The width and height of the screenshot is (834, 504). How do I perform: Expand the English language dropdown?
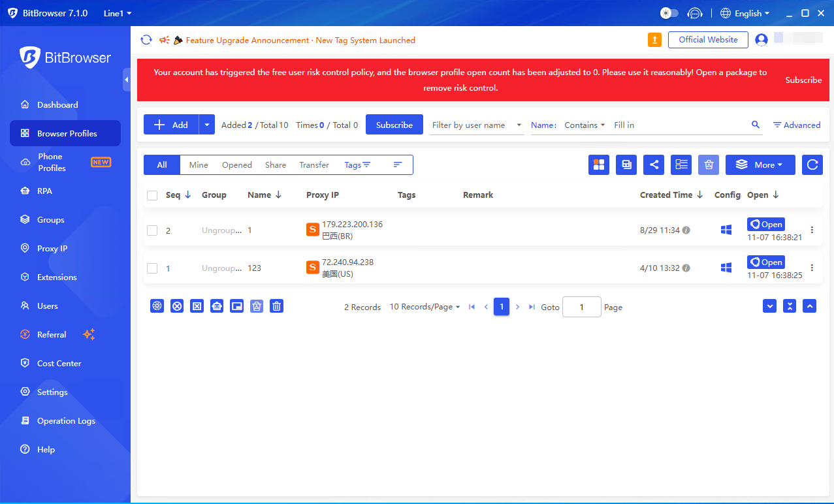[x=745, y=13]
